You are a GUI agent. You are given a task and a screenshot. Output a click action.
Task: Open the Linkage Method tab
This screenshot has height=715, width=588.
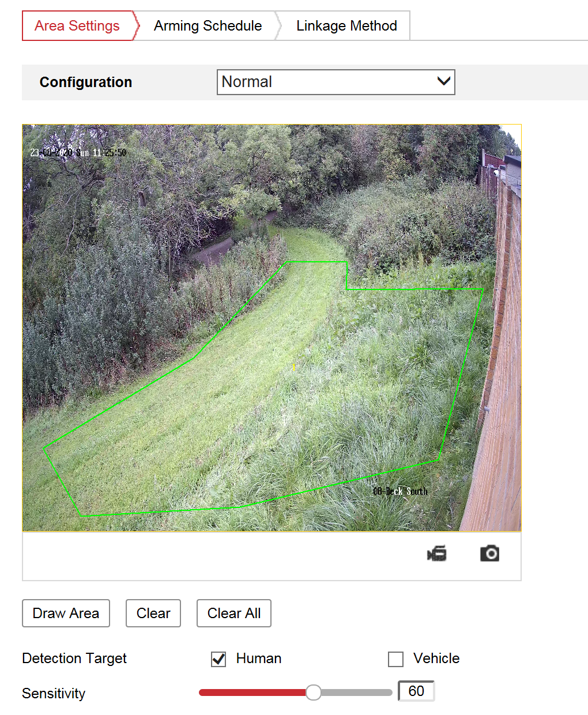346,26
